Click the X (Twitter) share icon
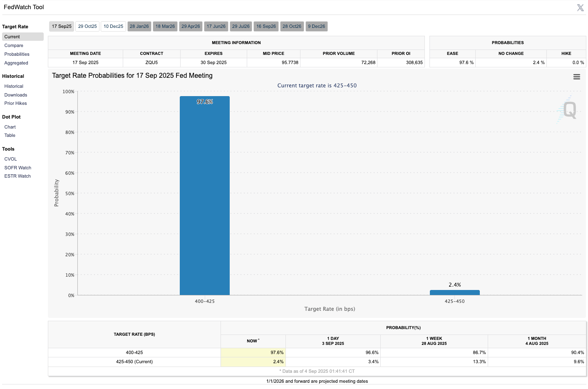Screen dimensions: 588x389 click(x=580, y=7)
